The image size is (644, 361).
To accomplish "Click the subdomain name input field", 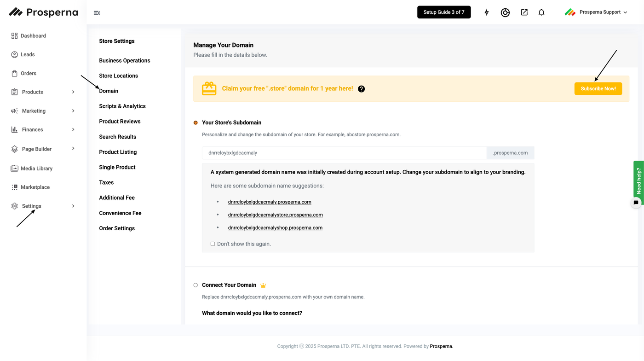I will pos(344,153).
